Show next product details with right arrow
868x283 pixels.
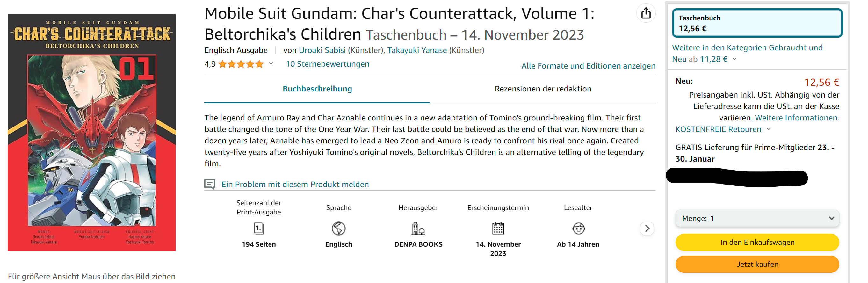pos(647,229)
